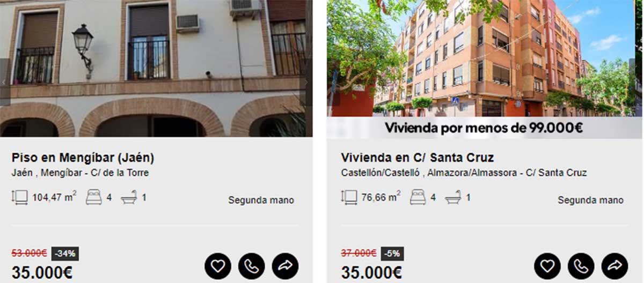
Task: Click the Castellón Almazora address line
Action: click(464, 173)
